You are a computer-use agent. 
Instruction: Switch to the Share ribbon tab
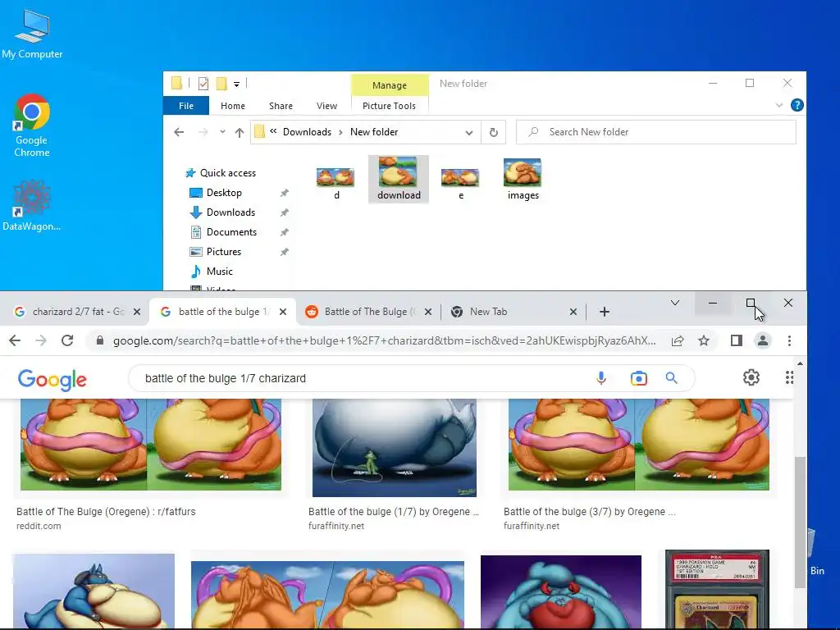[281, 106]
